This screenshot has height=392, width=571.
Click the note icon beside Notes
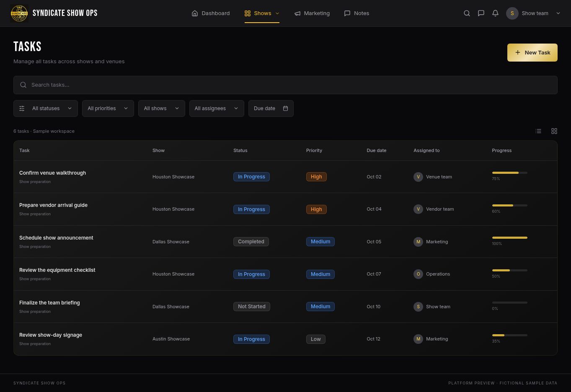pos(347,13)
